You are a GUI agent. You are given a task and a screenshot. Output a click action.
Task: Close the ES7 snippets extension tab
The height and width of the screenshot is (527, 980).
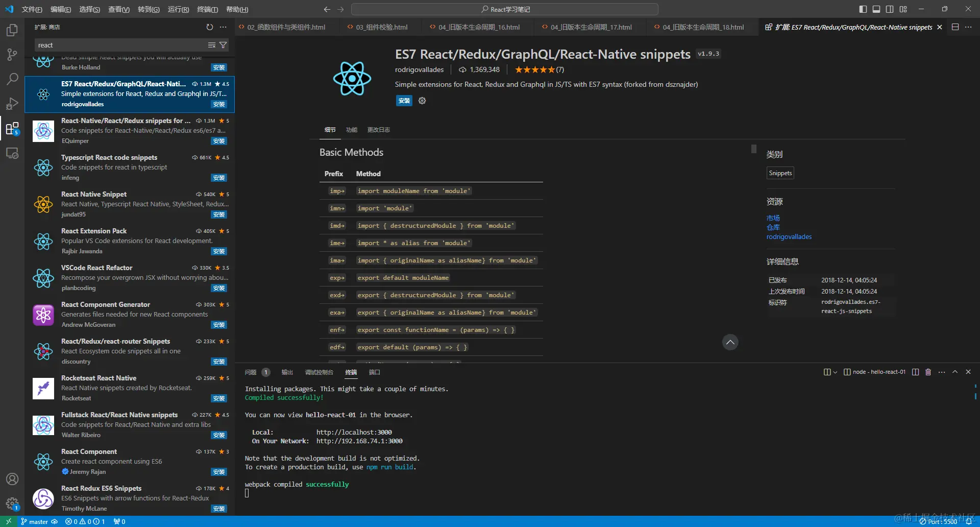point(940,27)
